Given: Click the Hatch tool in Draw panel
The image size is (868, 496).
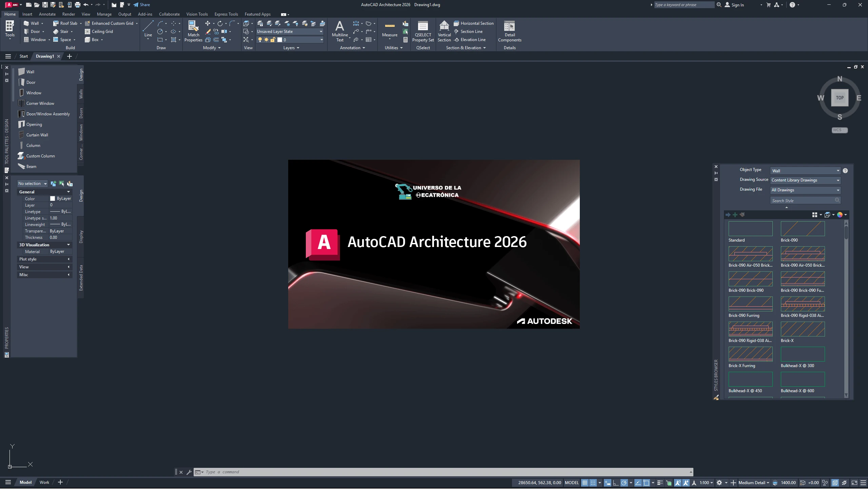Looking at the screenshot, I should point(174,40).
